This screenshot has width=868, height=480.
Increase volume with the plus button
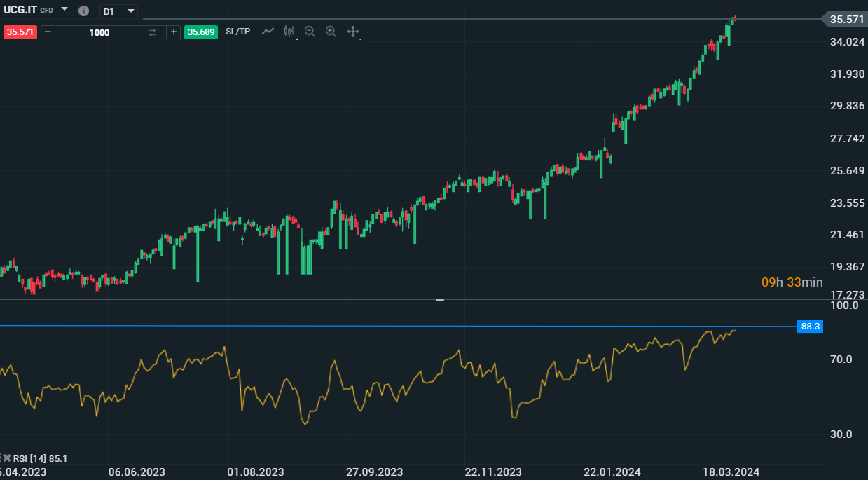[x=174, y=32]
